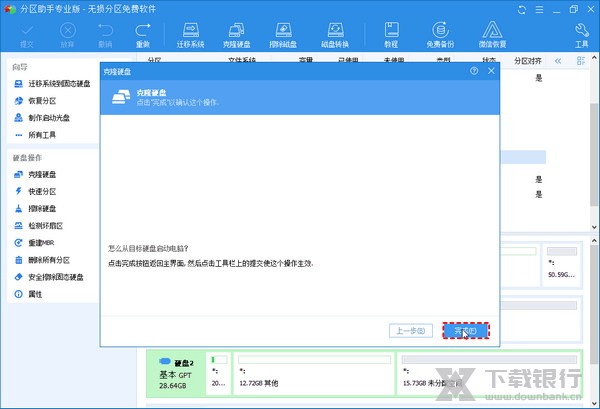Select 制作启动光盘 in the sidebar
Viewport: 600px width, 409px height.
tap(42, 118)
